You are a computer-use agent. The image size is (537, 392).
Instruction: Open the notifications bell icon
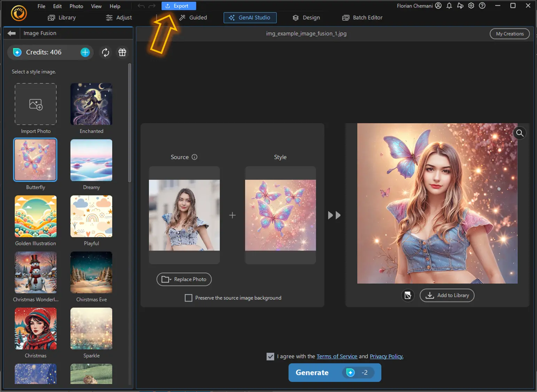point(449,6)
